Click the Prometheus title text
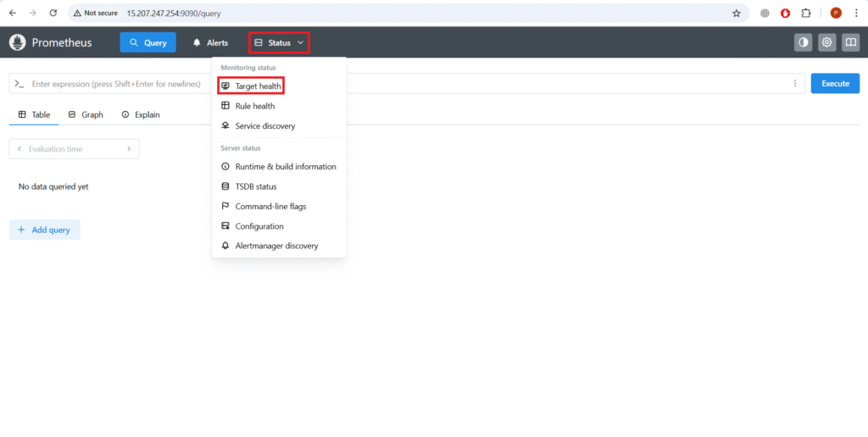Viewport: 868px width, 437px height. (62, 42)
